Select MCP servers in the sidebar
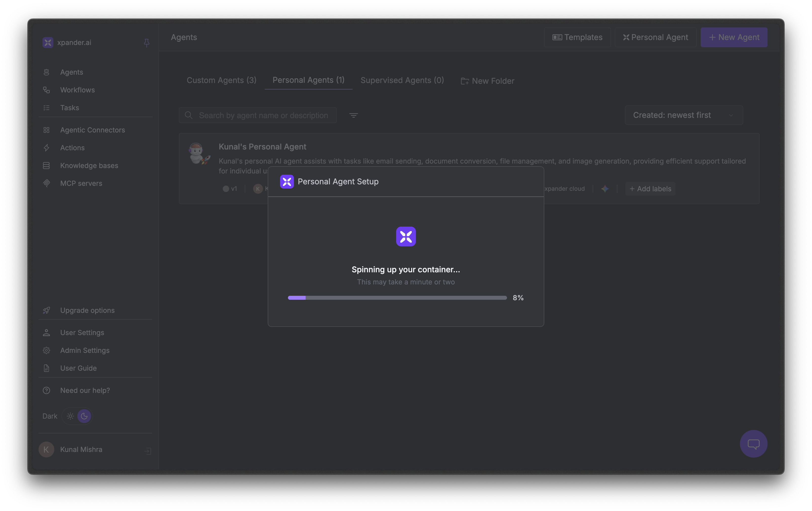812x511 pixels. [81, 183]
